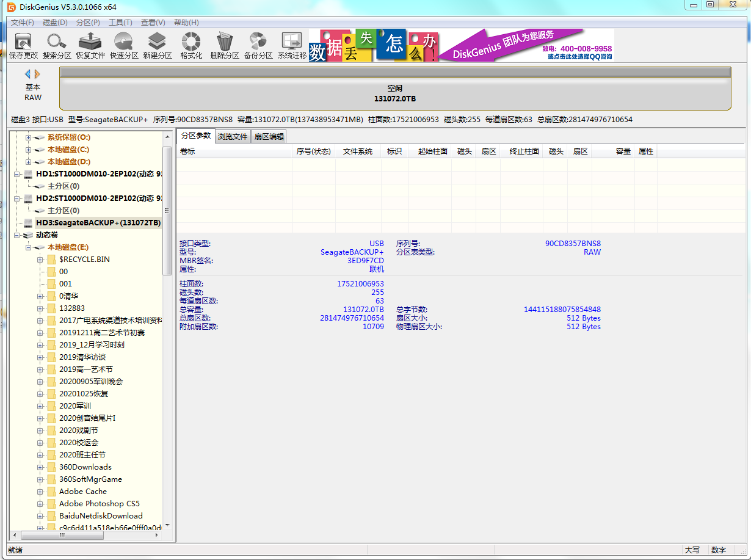
Task: Expand the 本地磁盘(C:) tree node
Action: [28, 150]
